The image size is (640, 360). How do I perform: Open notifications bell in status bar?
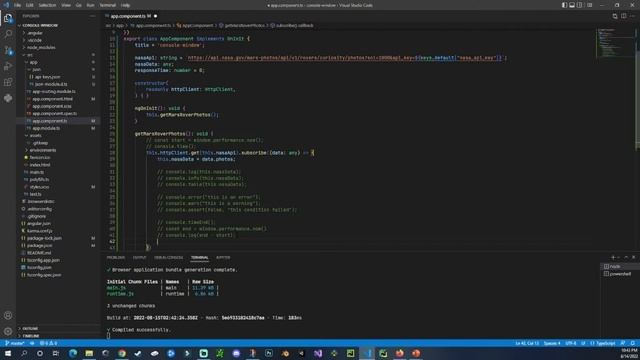click(633, 343)
